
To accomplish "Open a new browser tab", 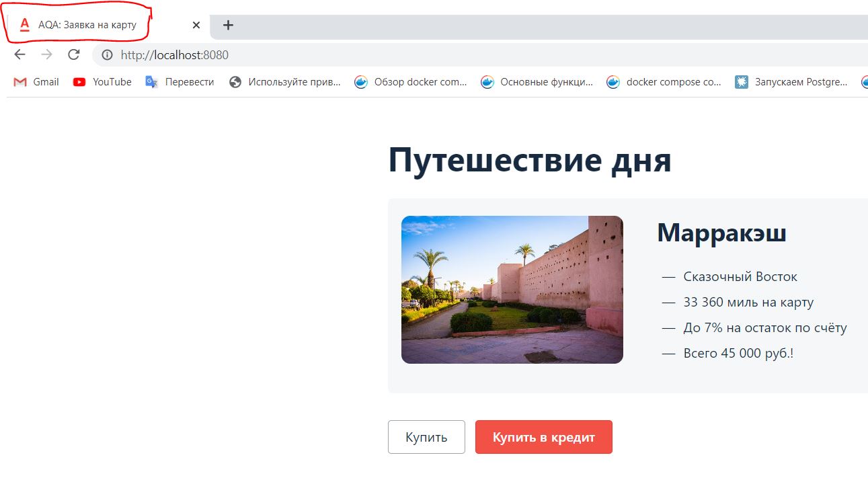I will coord(227,26).
